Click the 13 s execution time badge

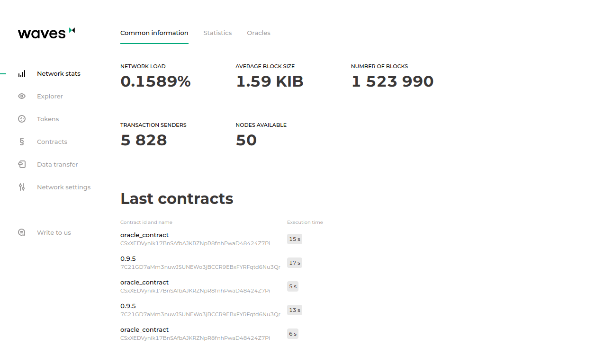294,310
